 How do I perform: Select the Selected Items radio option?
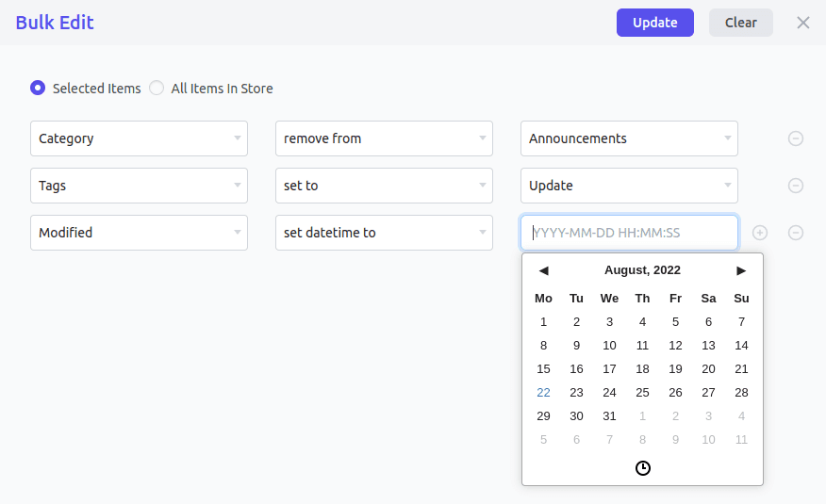click(x=38, y=88)
